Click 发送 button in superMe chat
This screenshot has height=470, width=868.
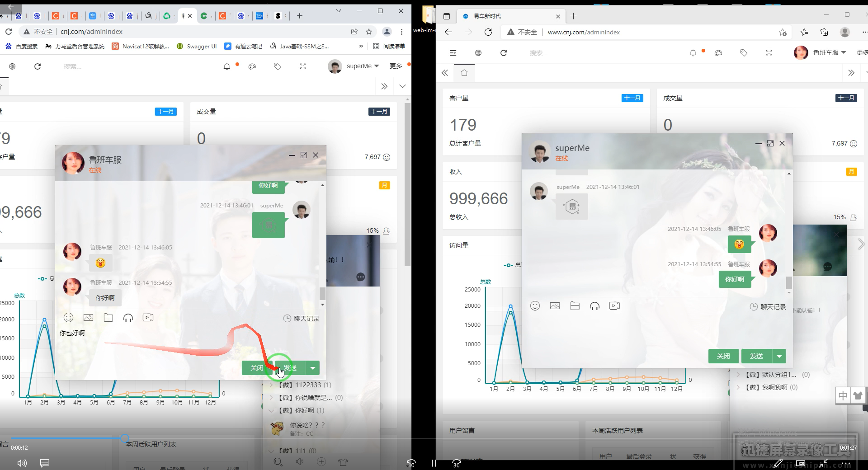click(757, 356)
